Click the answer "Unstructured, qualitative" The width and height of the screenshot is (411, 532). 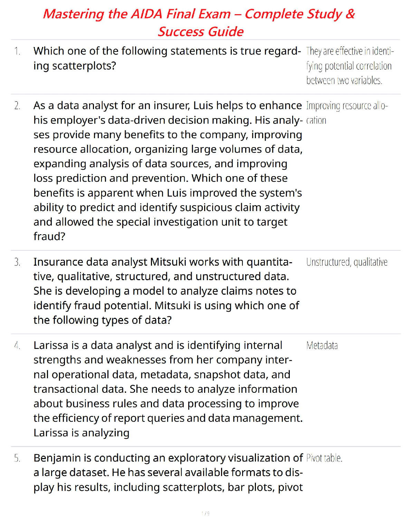(347, 262)
